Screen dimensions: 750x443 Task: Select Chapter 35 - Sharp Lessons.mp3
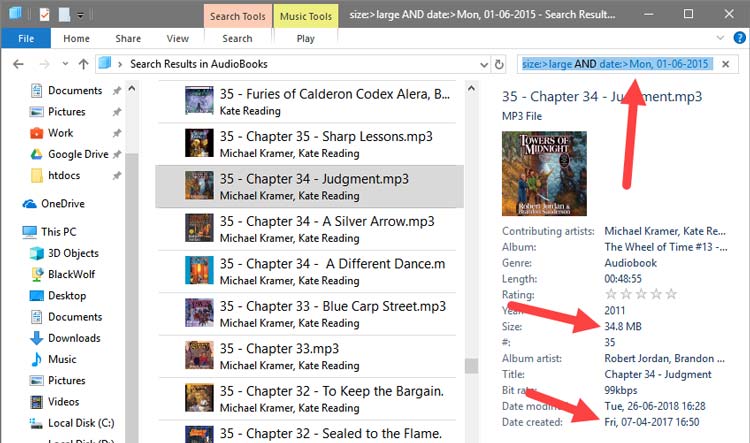click(x=309, y=144)
